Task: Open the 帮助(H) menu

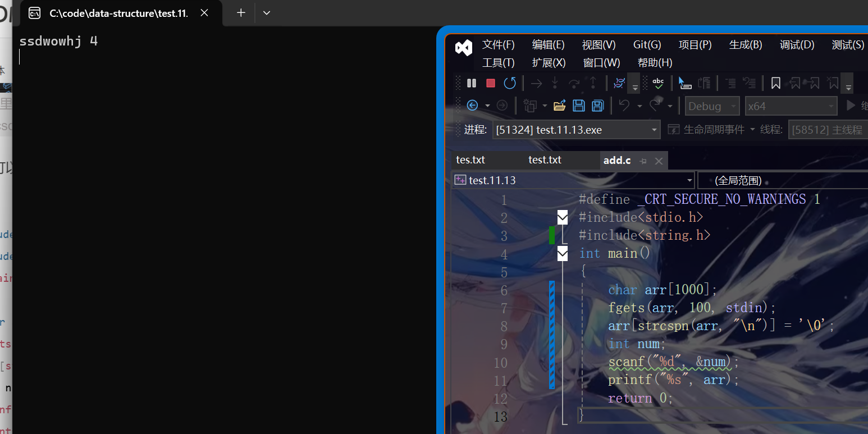Action: [x=655, y=63]
